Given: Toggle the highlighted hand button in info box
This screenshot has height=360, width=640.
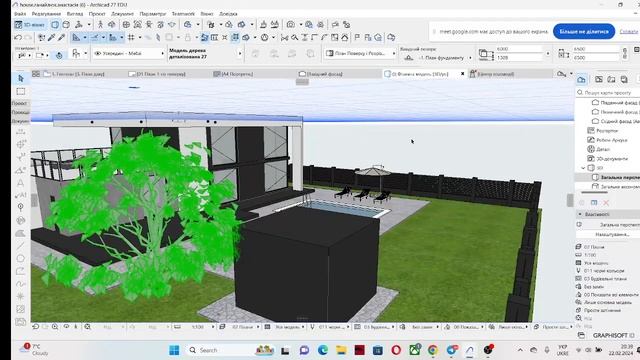Looking at the screenshot, I should tap(59, 55).
